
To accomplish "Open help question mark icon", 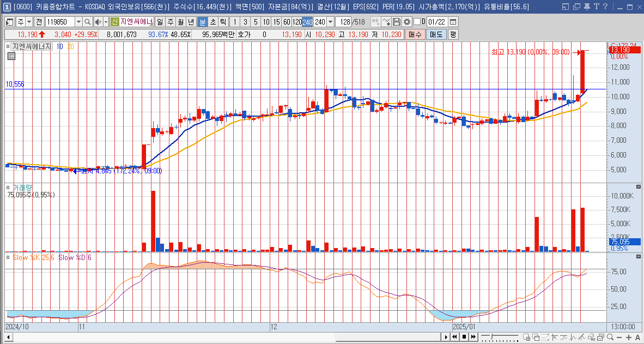I will (605, 7).
